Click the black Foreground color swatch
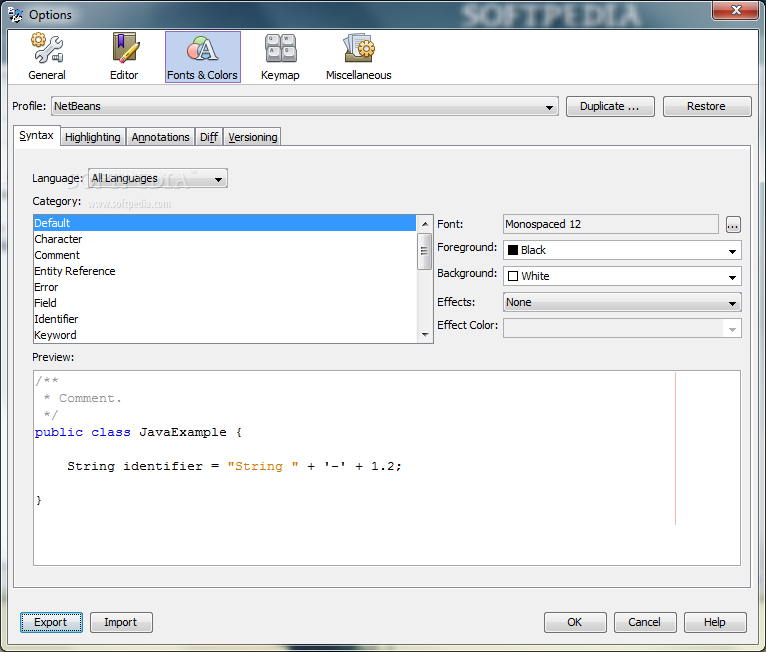The image size is (766, 652). (513, 250)
